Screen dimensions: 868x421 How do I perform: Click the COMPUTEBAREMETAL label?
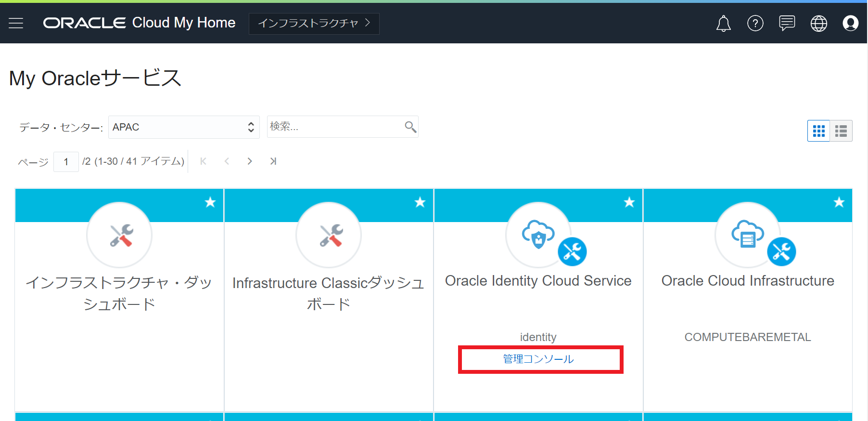[x=748, y=337]
